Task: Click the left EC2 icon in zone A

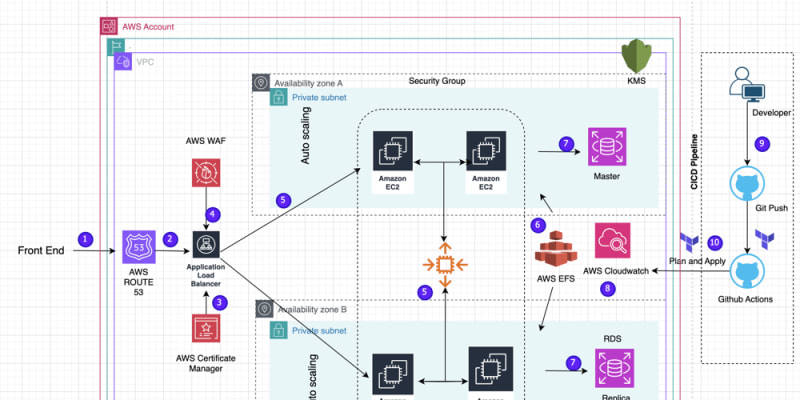Action: click(392, 151)
